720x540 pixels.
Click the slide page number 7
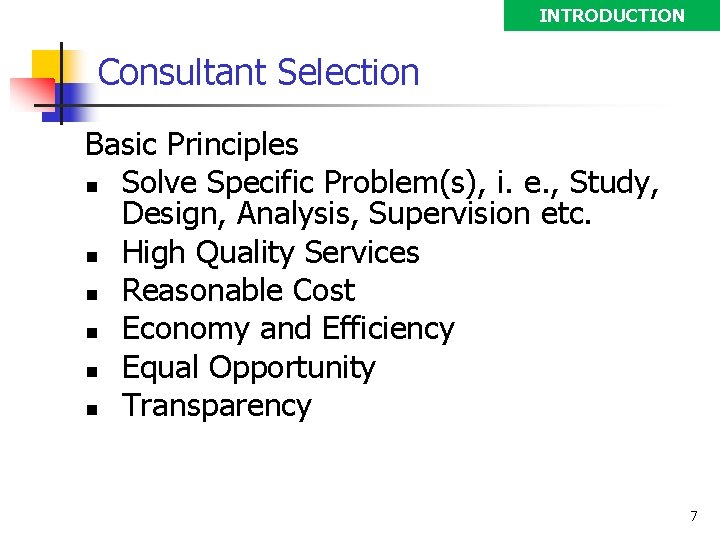point(694,516)
